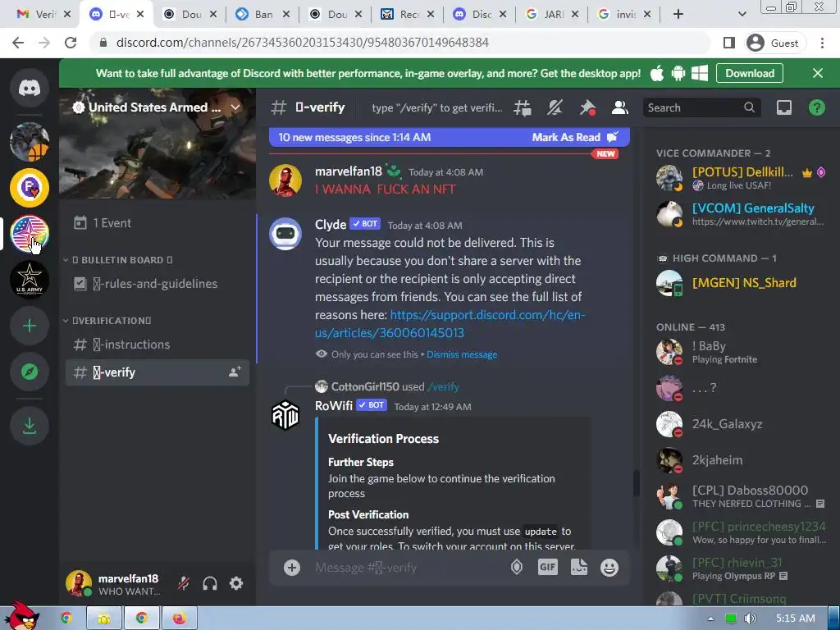Open Discord support article link
840x630 pixels.
pyautogui.click(x=450, y=323)
